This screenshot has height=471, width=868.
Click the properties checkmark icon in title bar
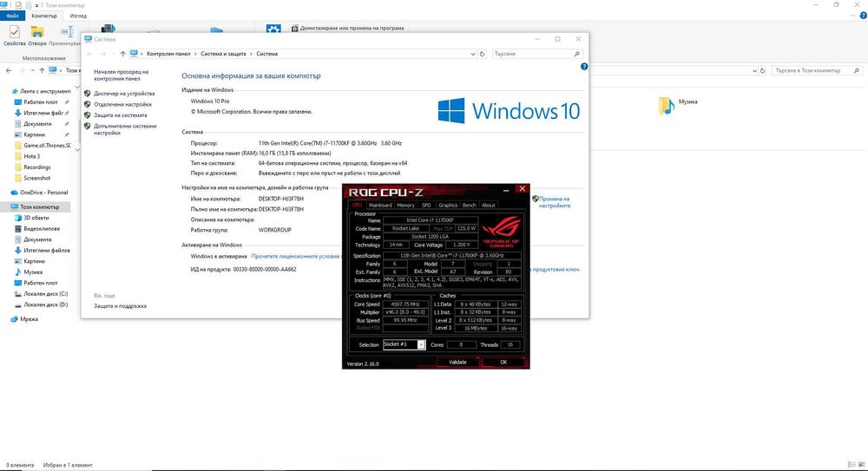[x=18, y=5]
